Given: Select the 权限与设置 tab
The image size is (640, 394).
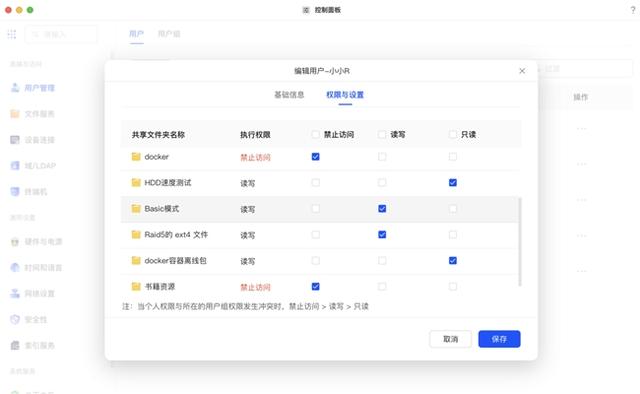Looking at the screenshot, I should 345,95.
